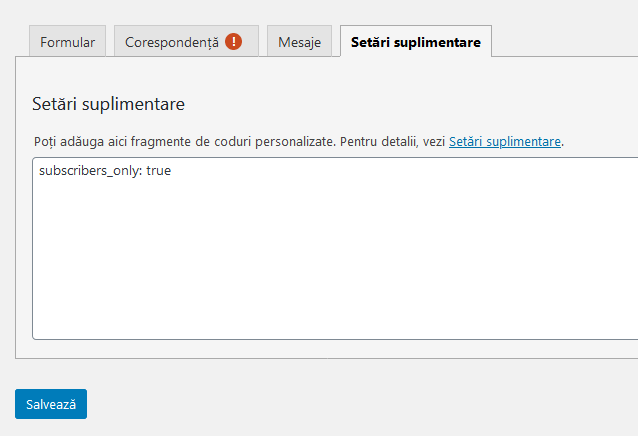Screen dimensions: 638x436
Task: Open the Mesaje tab
Action: (x=299, y=43)
